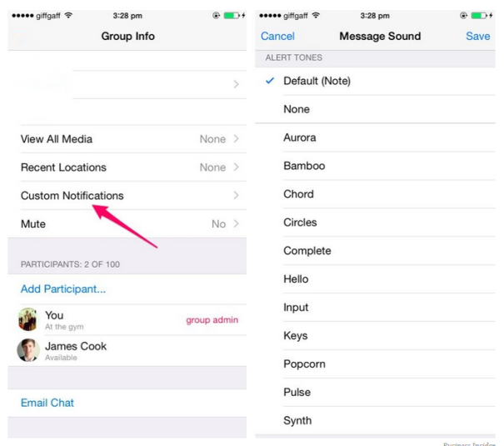Tap Save to keep the message sound
Viewport: 504px width, 446px height.
pyautogui.click(x=478, y=36)
